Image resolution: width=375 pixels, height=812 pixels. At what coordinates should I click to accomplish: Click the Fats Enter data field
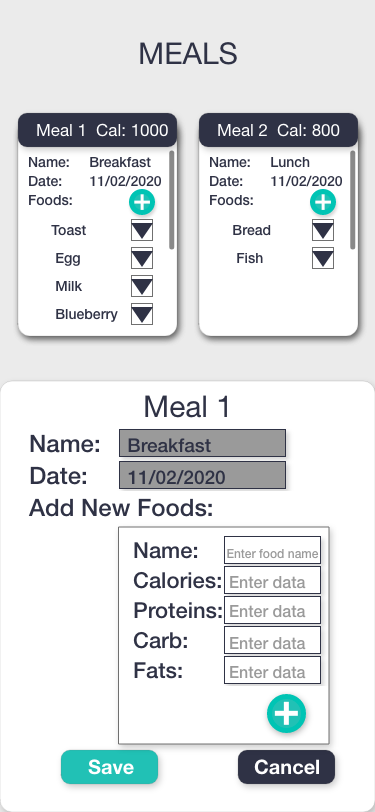(x=272, y=670)
